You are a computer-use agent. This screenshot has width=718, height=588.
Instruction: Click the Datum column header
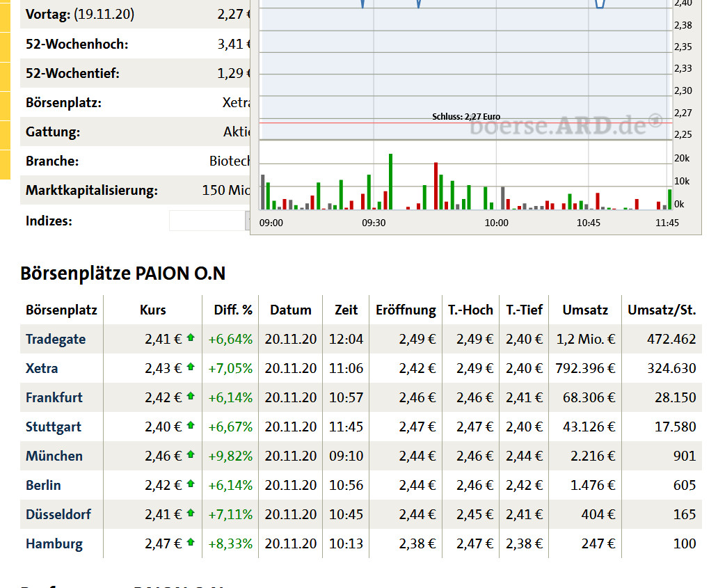click(290, 310)
